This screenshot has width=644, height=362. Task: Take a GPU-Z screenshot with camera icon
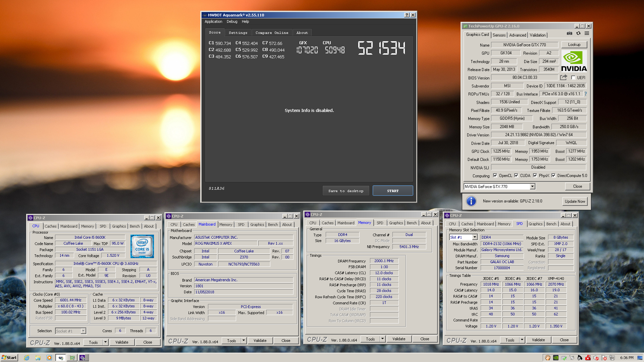570,34
